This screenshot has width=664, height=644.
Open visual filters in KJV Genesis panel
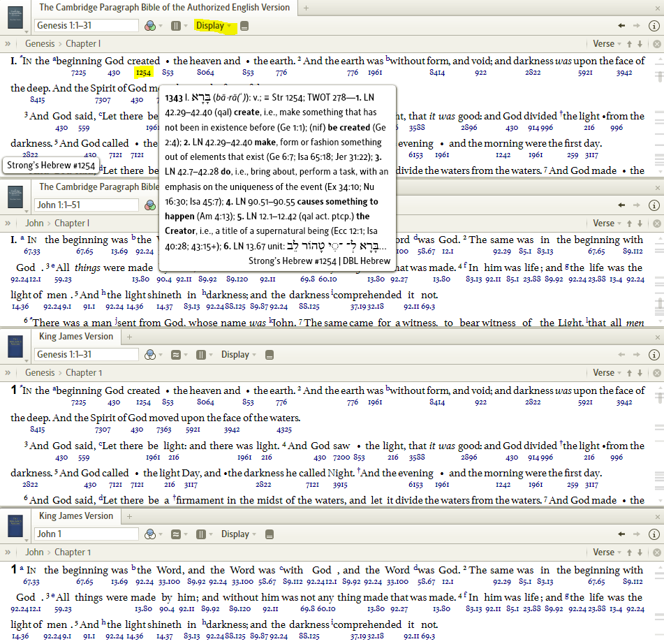coord(150,355)
